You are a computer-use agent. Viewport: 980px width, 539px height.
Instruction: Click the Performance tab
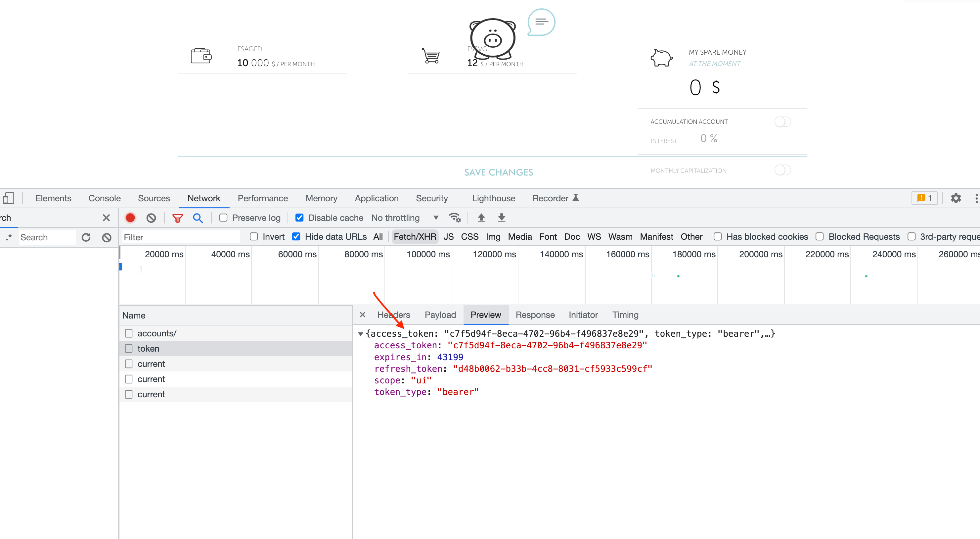coord(262,198)
